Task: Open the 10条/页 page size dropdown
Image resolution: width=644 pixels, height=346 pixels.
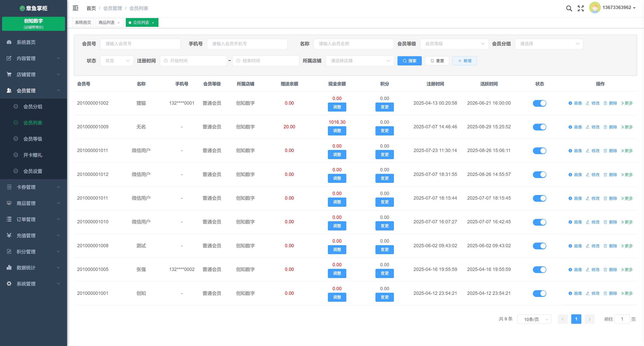Action: tap(534, 319)
